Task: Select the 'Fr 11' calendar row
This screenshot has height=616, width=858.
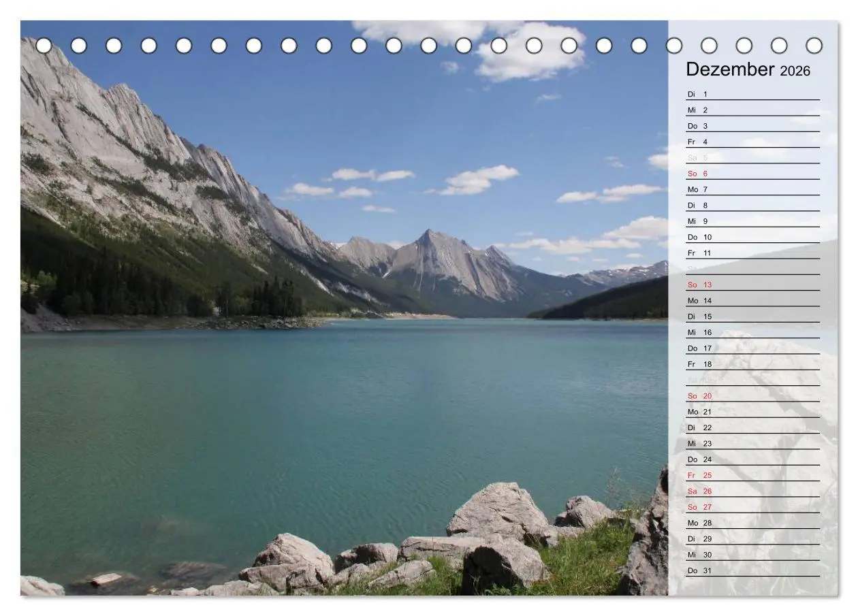Action: coord(752,253)
